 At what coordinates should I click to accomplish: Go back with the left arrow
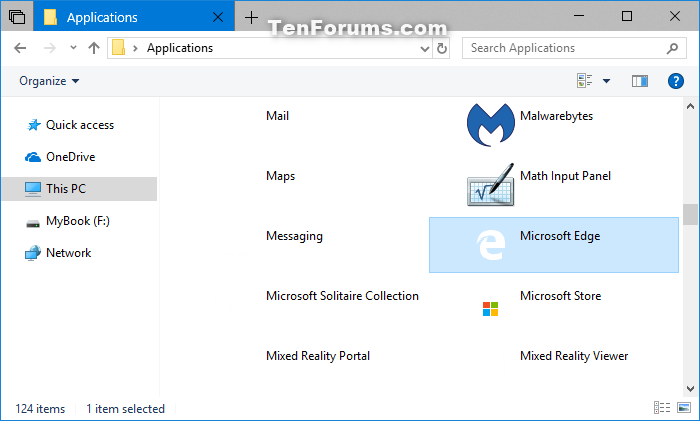(20, 48)
